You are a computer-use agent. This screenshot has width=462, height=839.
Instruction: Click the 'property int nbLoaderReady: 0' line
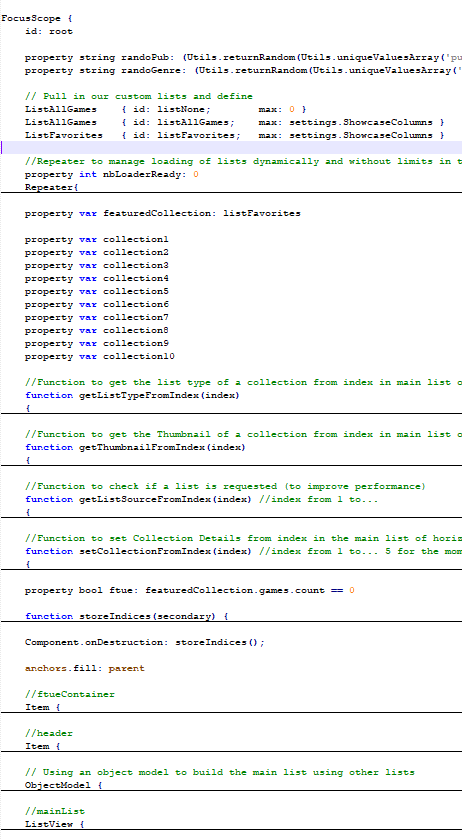(111, 174)
